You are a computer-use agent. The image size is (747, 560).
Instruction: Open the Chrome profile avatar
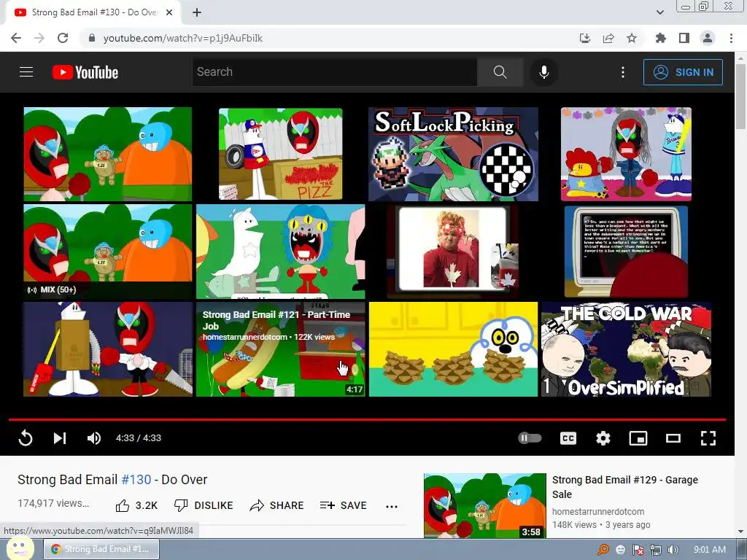click(708, 38)
